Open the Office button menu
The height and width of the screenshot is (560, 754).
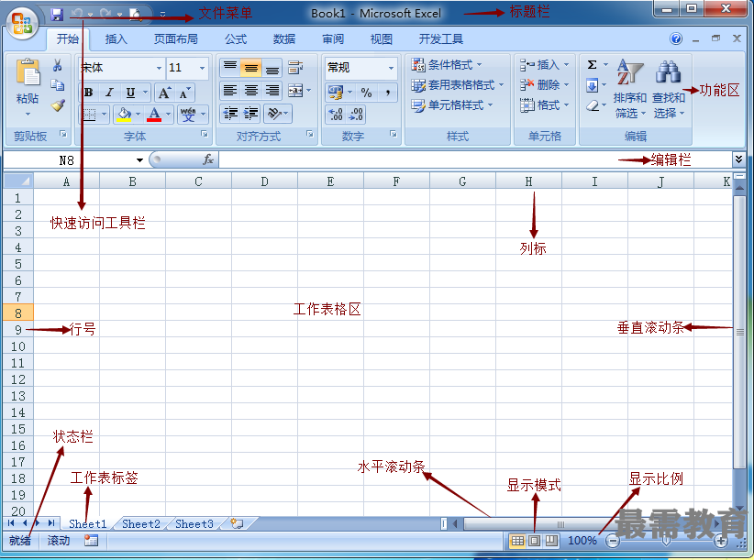(23, 23)
